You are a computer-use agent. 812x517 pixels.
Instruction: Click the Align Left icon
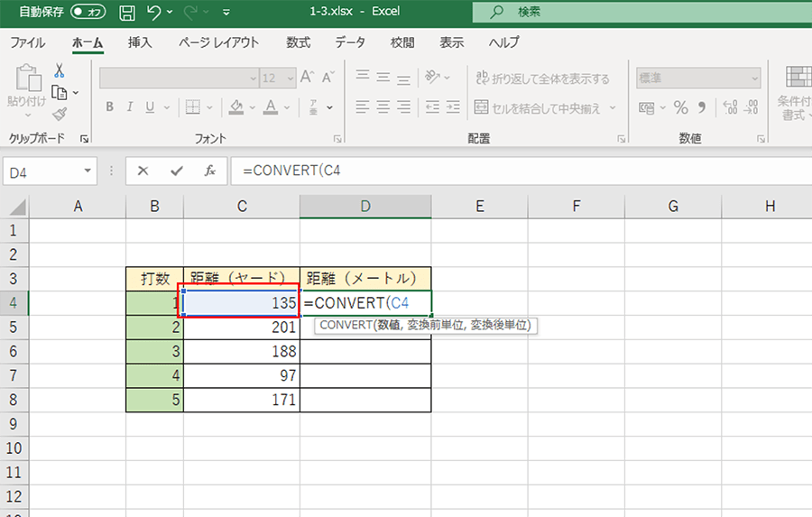pos(363,107)
